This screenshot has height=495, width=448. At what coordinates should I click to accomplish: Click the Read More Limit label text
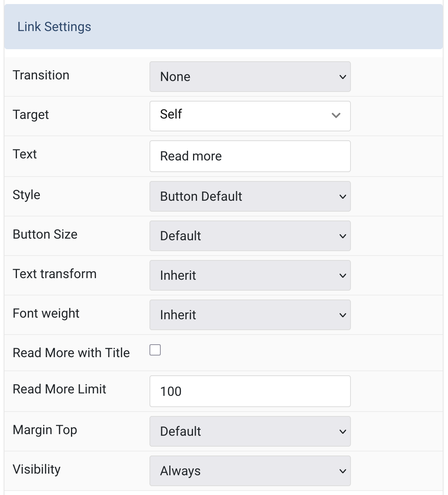(60, 389)
